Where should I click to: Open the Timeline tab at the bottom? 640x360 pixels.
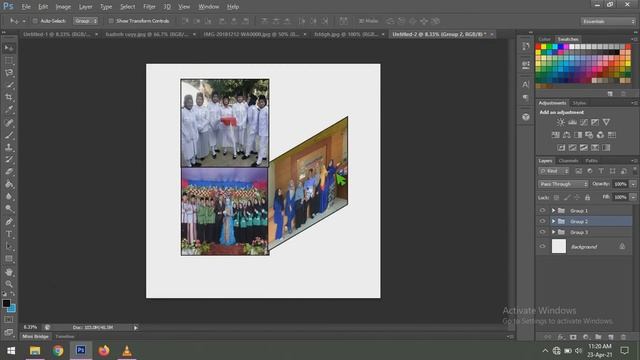click(64, 337)
